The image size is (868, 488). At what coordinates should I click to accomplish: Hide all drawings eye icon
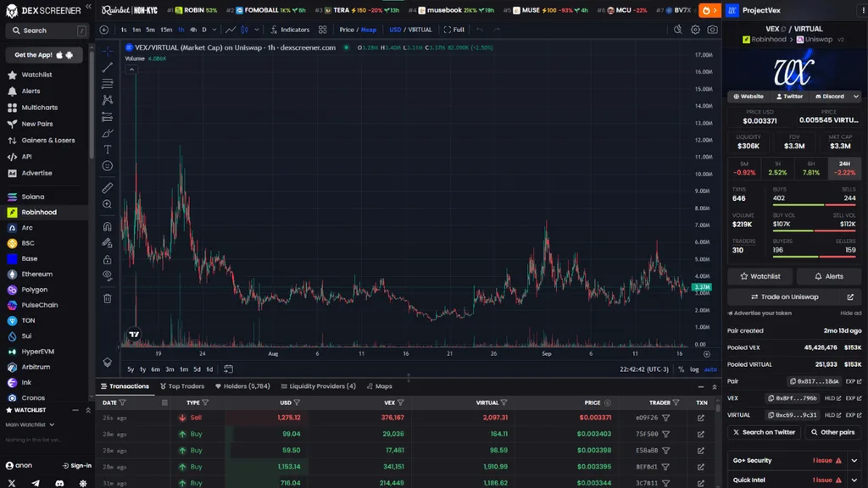[x=108, y=275]
